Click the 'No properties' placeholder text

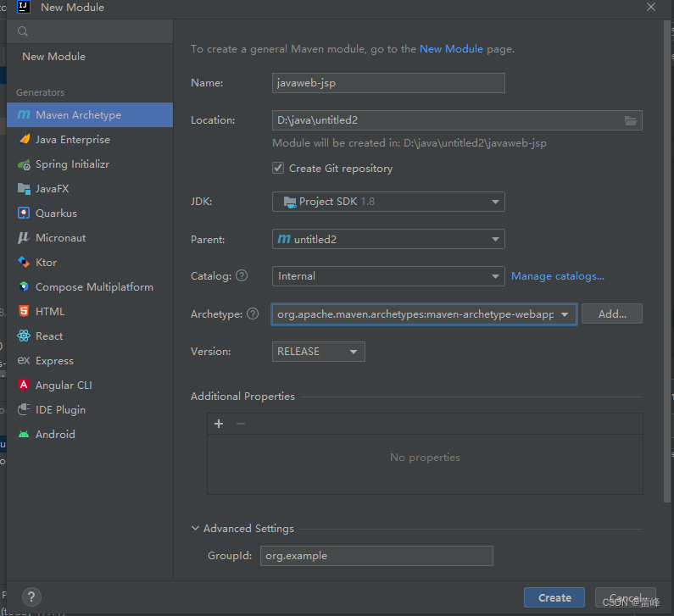pyautogui.click(x=425, y=457)
